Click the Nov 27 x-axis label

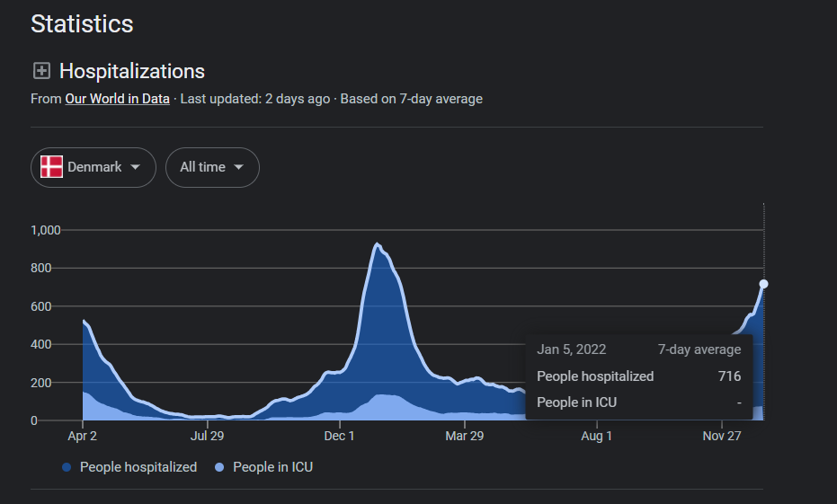[x=722, y=436]
